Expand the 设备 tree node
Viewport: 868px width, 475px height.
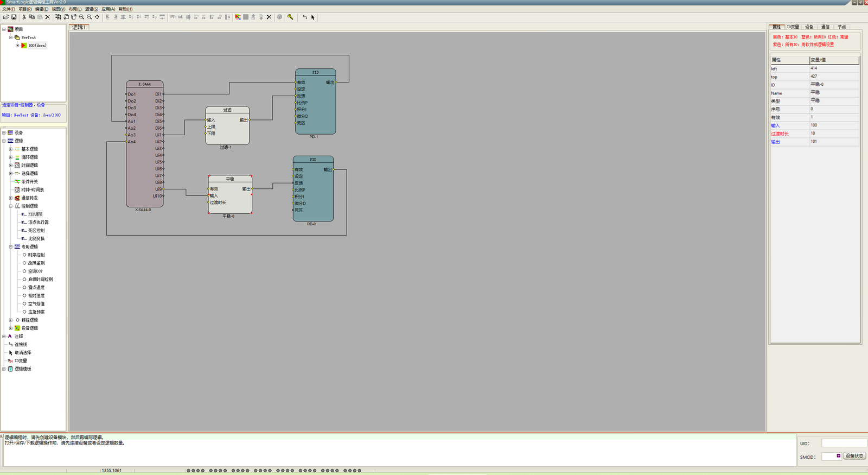point(4,132)
